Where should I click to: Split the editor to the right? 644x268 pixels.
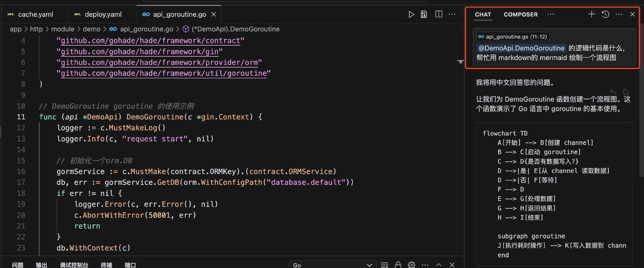(438, 14)
